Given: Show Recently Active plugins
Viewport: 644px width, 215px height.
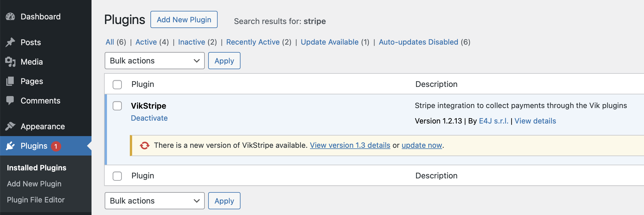Looking at the screenshot, I should coord(259,42).
